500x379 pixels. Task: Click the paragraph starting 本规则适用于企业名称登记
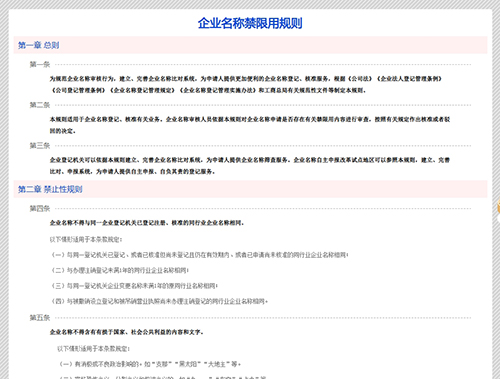[x=250, y=125]
